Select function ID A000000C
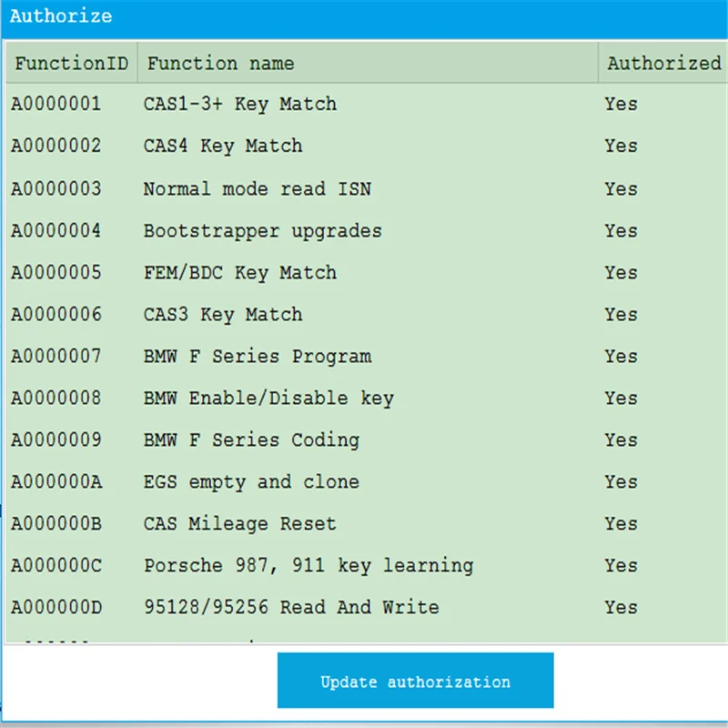This screenshot has height=728, width=728. [x=56, y=565]
